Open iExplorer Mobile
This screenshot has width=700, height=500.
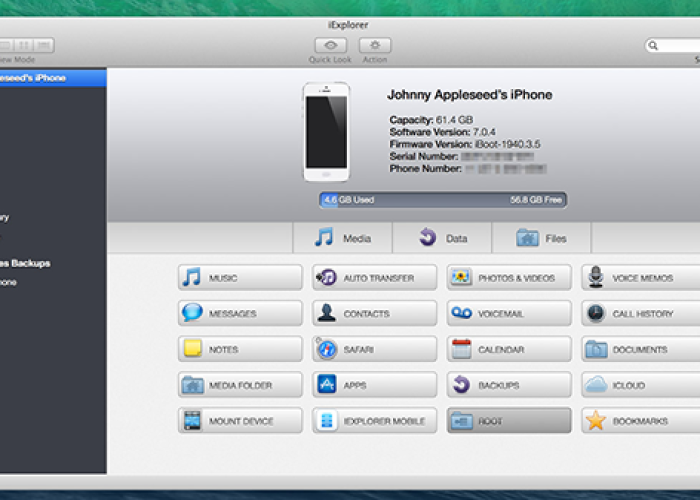[375, 421]
